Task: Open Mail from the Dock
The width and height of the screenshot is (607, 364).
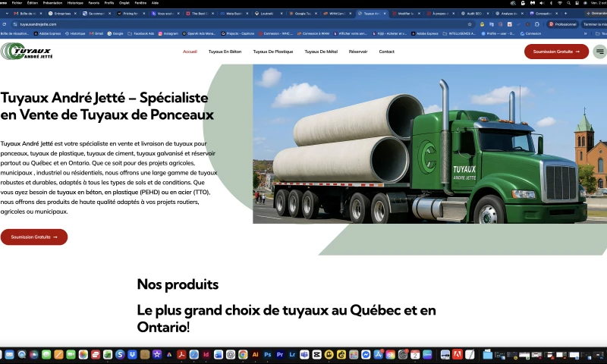Action: coord(9,354)
